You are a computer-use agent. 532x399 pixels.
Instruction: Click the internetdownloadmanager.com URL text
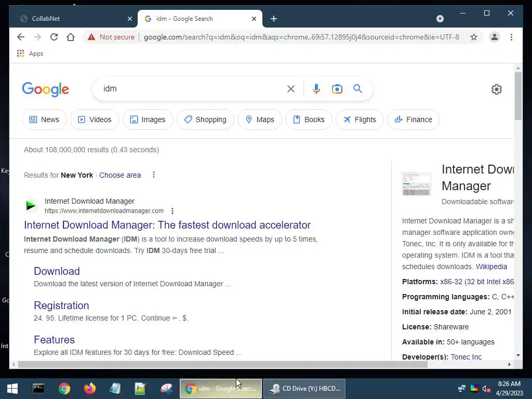pyautogui.click(x=104, y=211)
